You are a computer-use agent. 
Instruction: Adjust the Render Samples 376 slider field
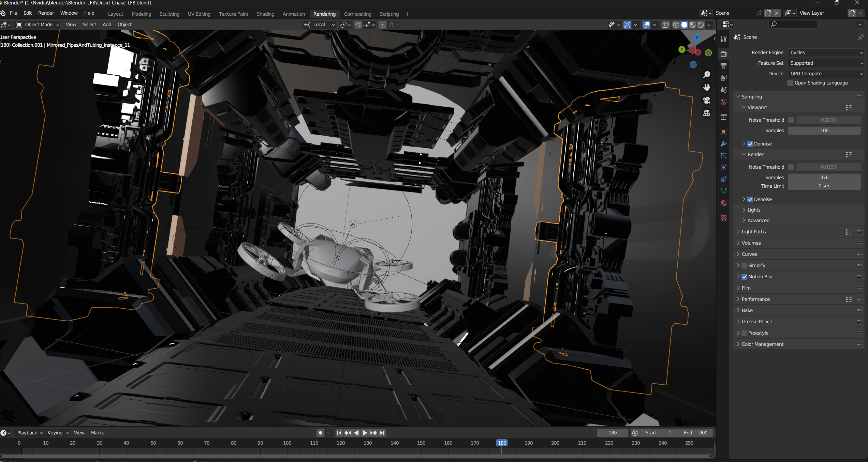point(824,178)
